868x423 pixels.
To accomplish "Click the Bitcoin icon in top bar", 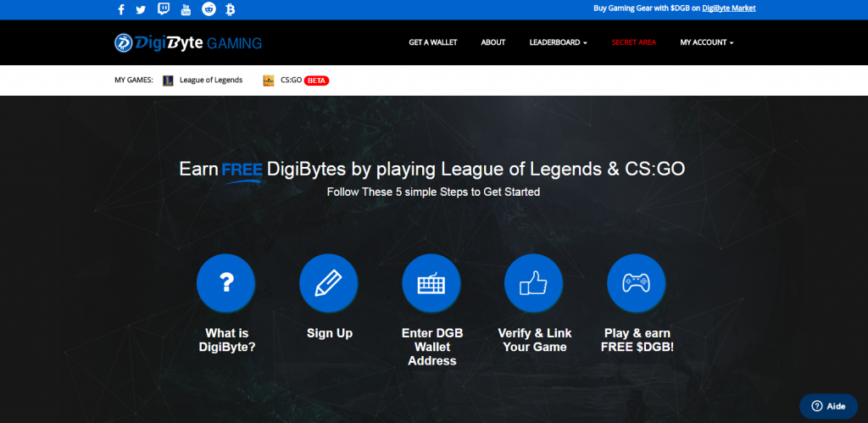I will [x=231, y=10].
